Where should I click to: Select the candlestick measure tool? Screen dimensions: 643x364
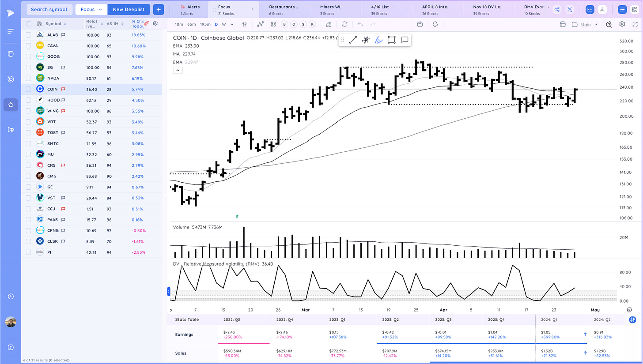point(365,40)
